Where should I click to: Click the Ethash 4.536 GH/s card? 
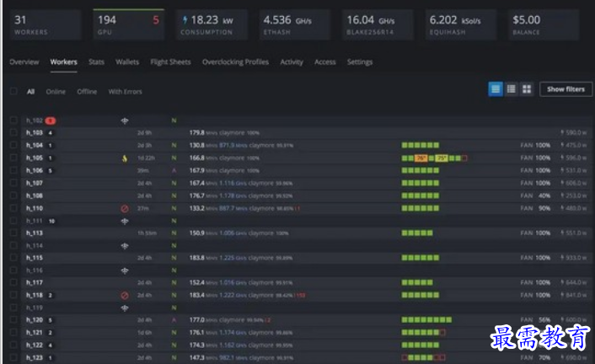coord(295,24)
